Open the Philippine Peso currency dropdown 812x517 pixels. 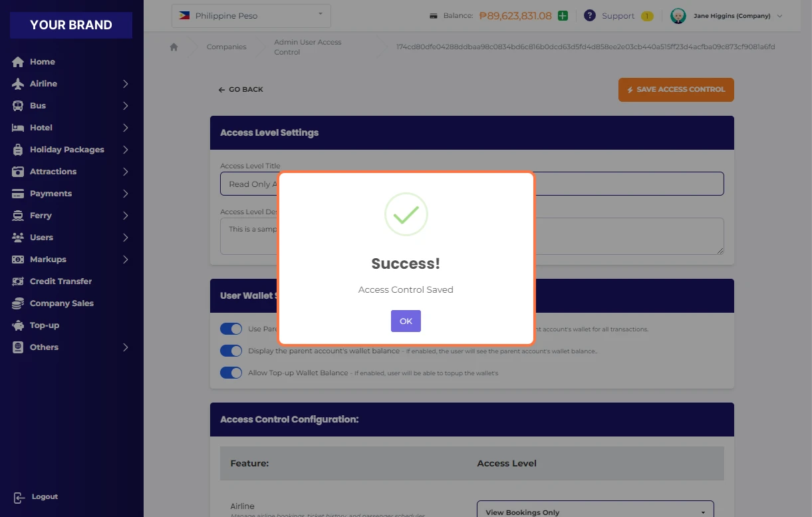click(251, 15)
